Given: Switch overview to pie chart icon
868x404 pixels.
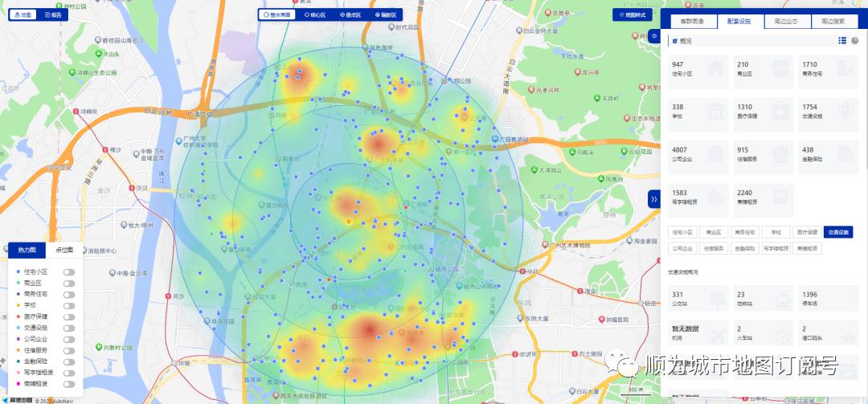Looking at the screenshot, I should (854, 40).
